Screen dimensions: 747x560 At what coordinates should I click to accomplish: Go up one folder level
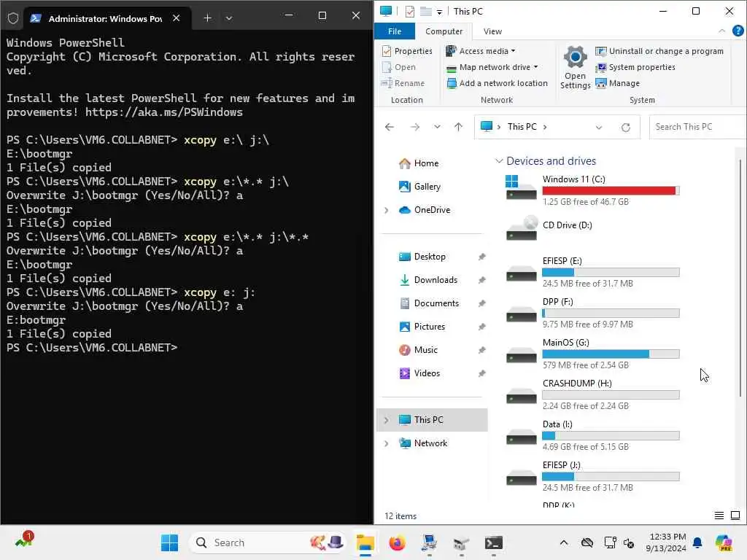(458, 127)
